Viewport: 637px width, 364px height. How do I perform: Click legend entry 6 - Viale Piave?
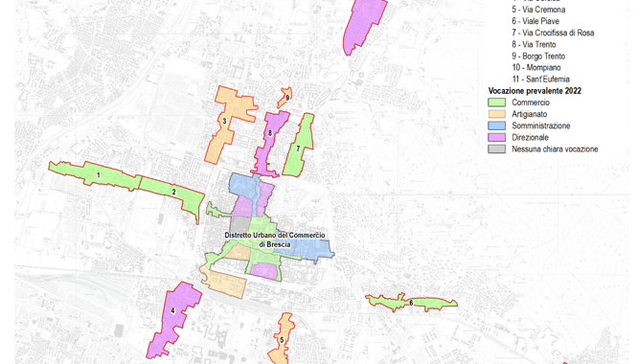(535, 21)
